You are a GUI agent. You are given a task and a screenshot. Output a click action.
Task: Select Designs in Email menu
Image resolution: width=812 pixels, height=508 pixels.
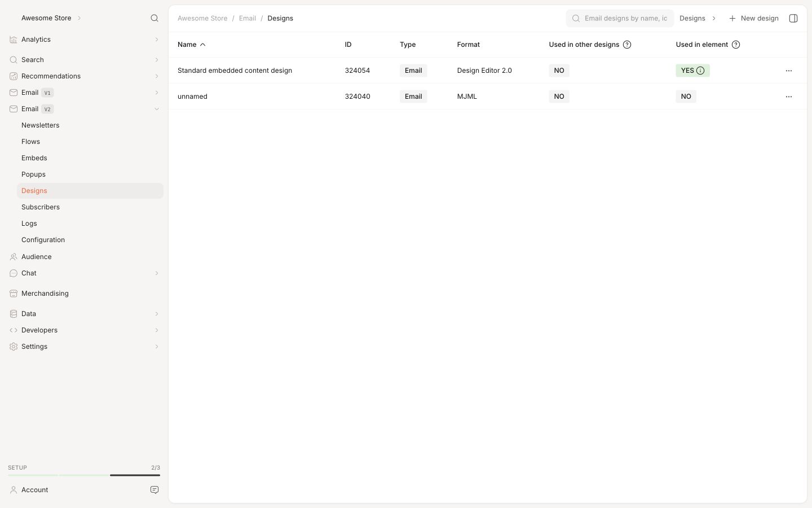[90, 191]
